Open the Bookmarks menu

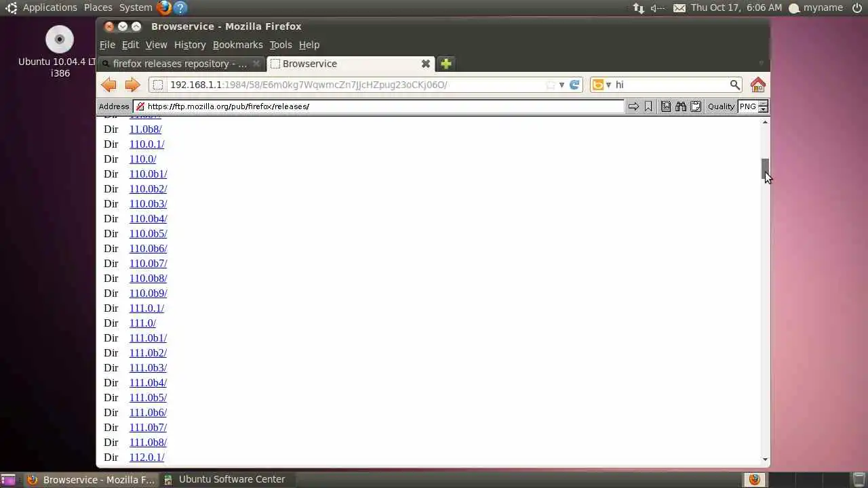pos(237,45)
